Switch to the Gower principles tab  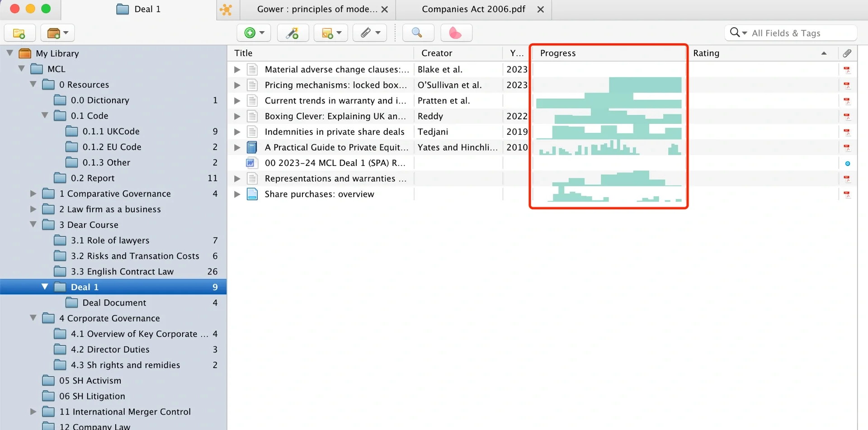(317, 9)
